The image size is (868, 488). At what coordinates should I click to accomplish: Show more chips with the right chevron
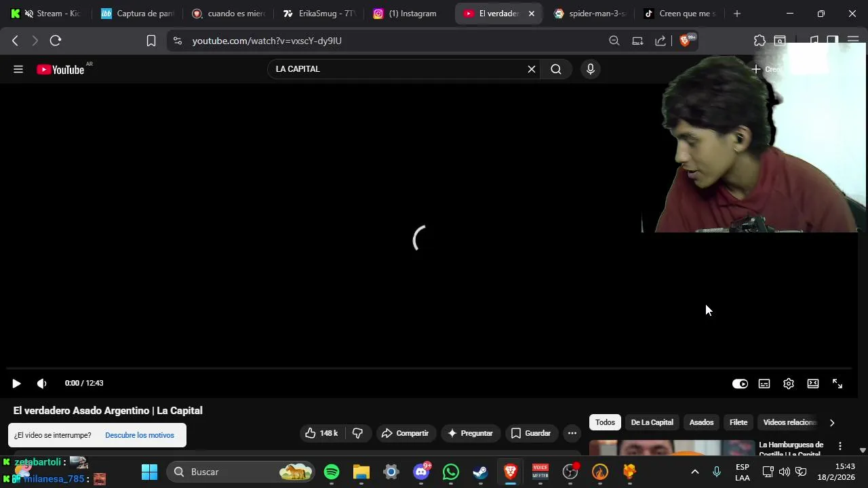coord(832,422)
